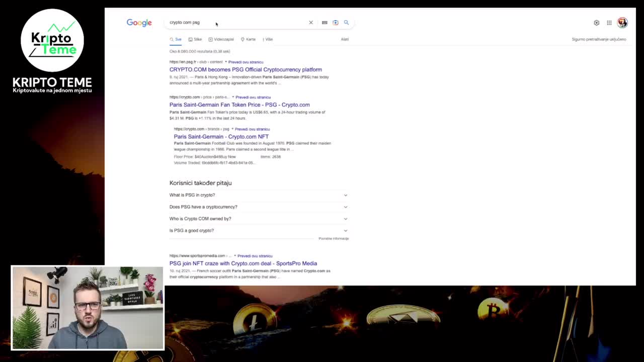
Task: Expand Who is Crypto COM owned by?
Action: (x=259, y=219)
